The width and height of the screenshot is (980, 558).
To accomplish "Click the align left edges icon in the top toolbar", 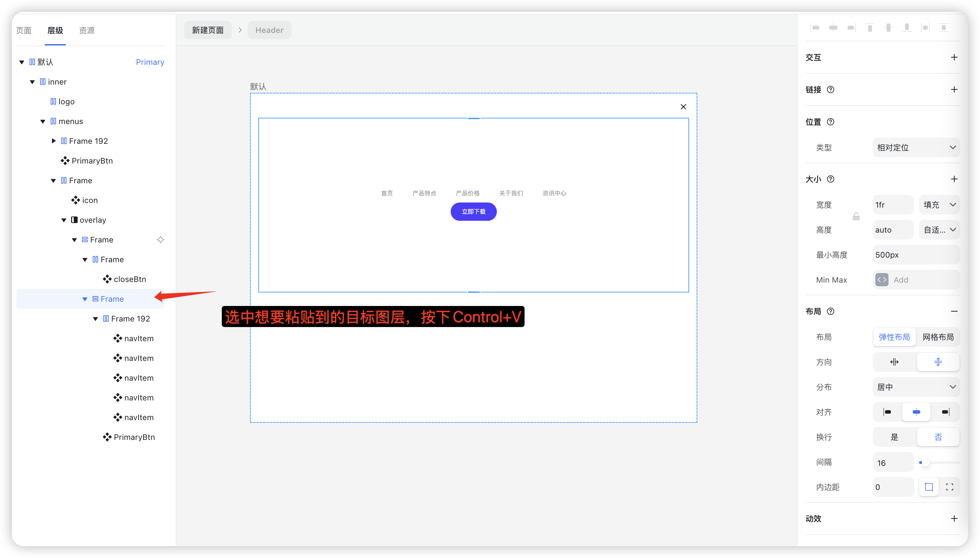I will pyautogui.click(x=815, y=28).
